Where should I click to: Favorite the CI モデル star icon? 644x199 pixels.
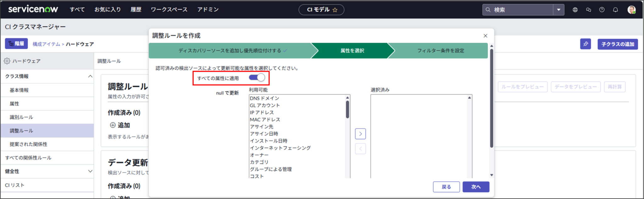click(335, 10)
